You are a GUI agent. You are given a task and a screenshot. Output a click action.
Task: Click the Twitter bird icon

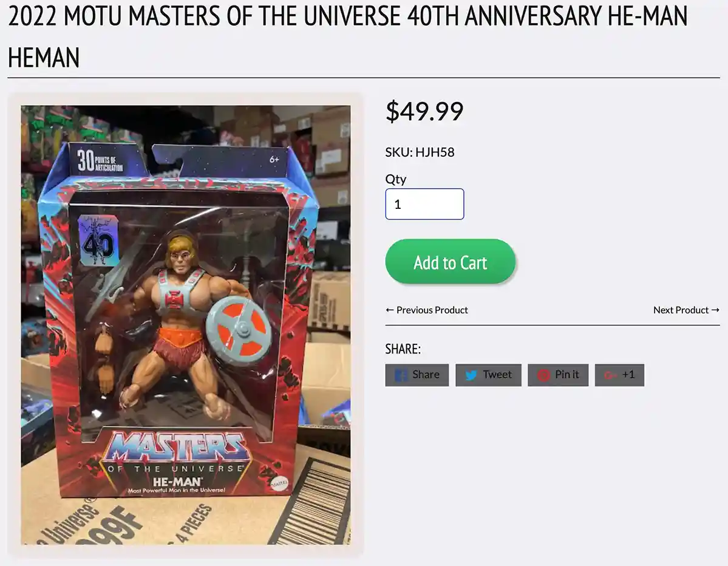click(471, 375)
